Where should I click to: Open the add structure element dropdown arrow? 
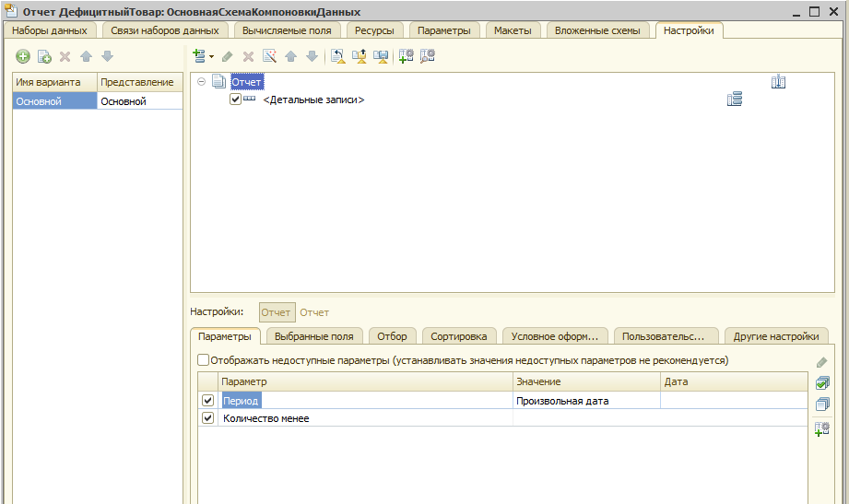point(211,57)
